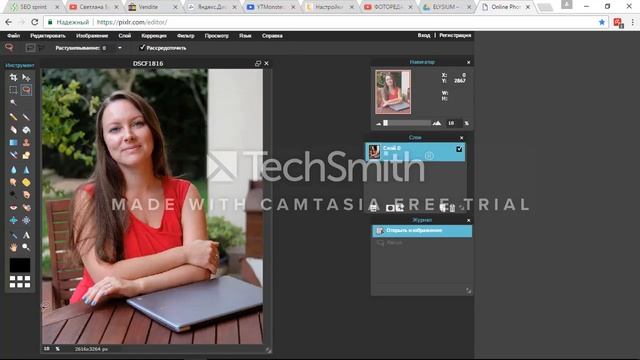Switch to the SEO sprint browser tab

pyautogui.click(x=33, y=7)
